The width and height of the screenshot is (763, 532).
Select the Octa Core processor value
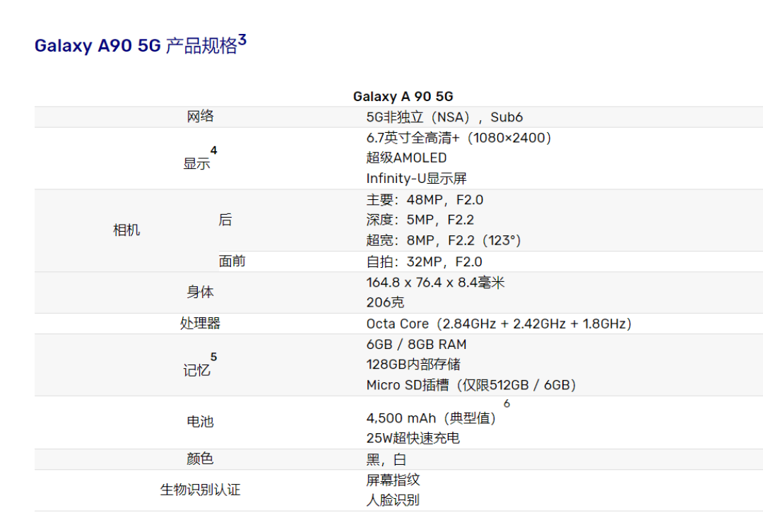click(498, 323)
